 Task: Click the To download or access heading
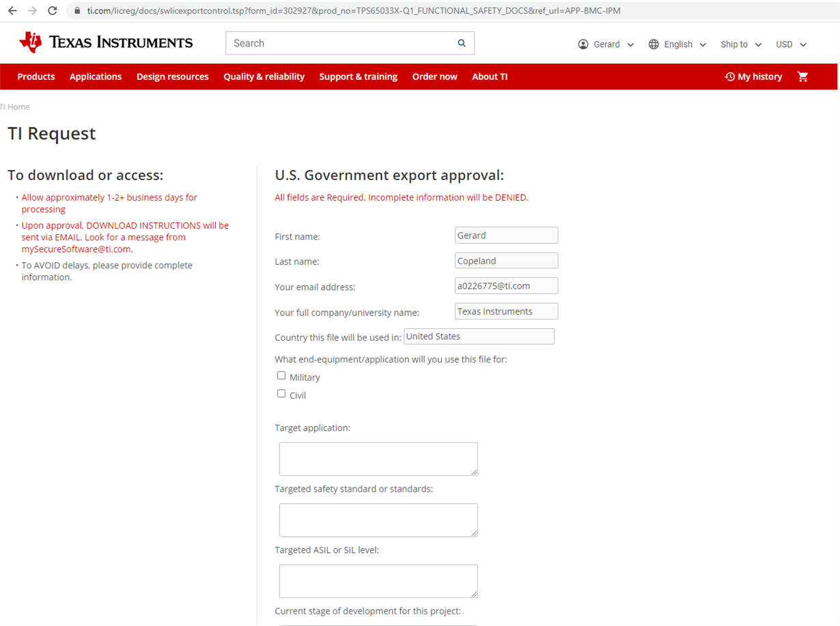tap(85, 175)
